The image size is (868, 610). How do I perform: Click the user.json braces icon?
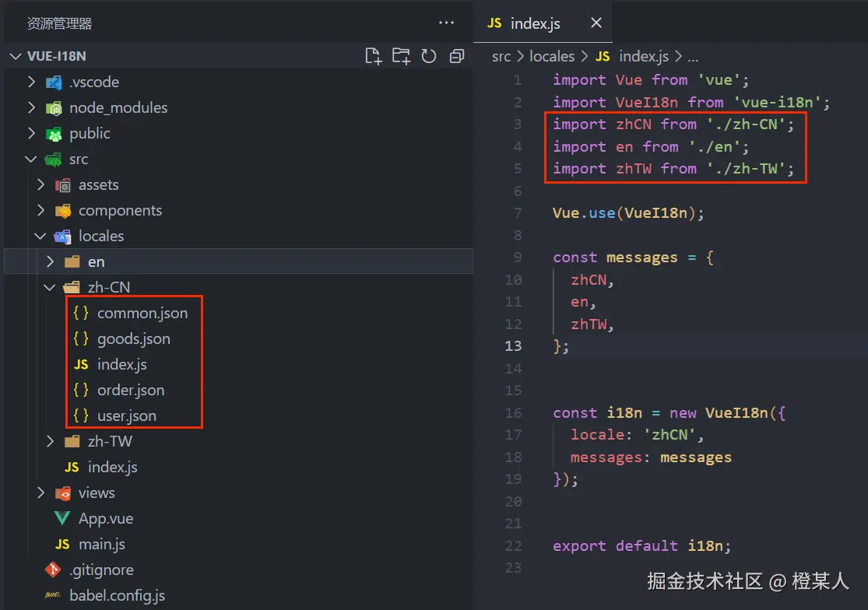click(81, 415)
